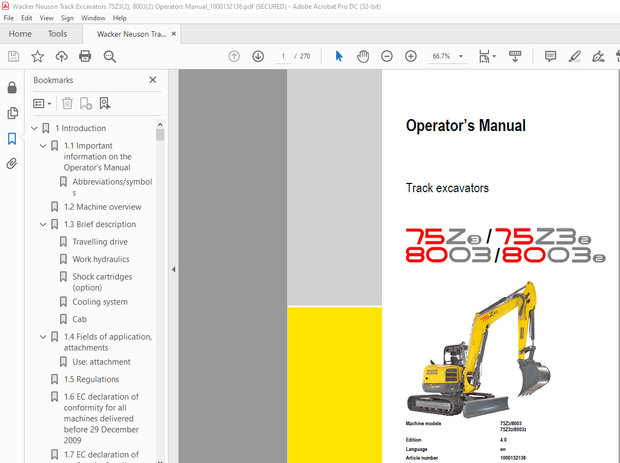
Task: Go to previous page arrow
Action: pos(234,57)
